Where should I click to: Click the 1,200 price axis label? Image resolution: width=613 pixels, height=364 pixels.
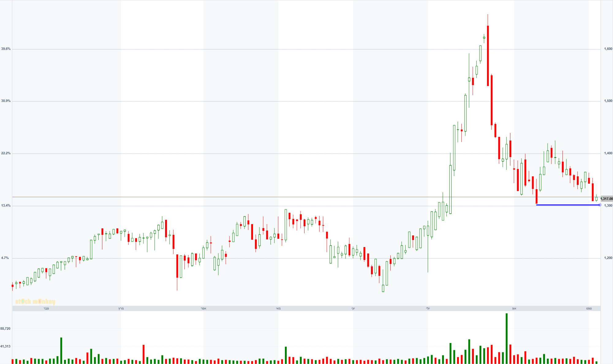(608, 258)
